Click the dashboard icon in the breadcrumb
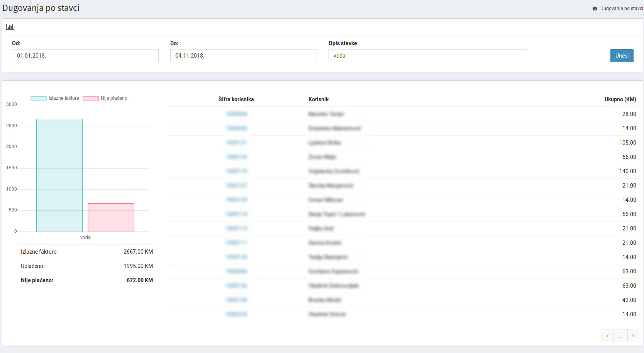Screen dimensions: 644x353 point(595,9)
